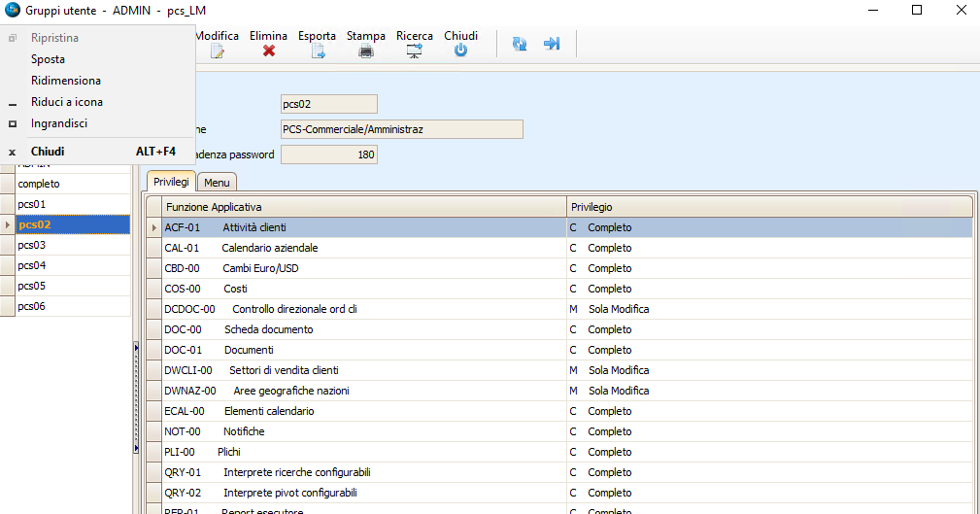Select the Privilegi tab
980x514 pixels.
(171, 182)
